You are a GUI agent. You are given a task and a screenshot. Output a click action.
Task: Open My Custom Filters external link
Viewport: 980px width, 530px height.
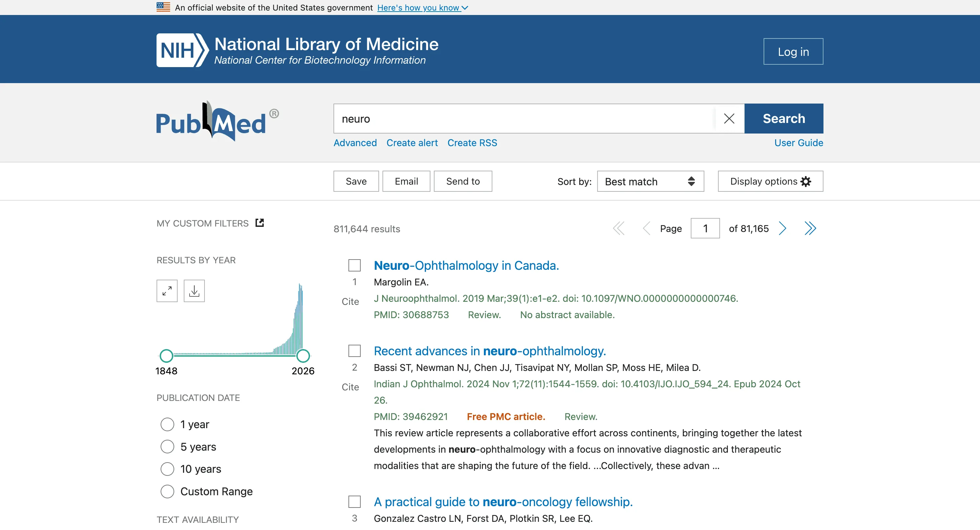click(x=259, y=223)
